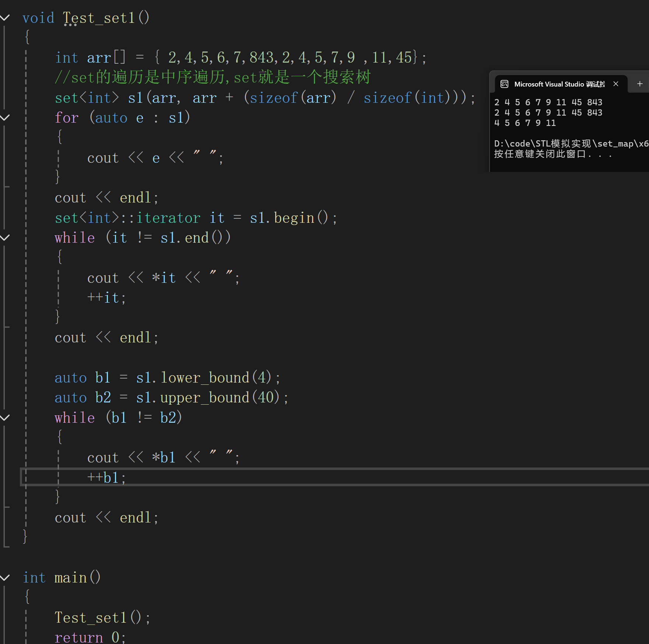The height and width of the screenshot is (644, 649).
Task: Click console output line '4 5 6 7 9 11'
Action: point(525,123)
